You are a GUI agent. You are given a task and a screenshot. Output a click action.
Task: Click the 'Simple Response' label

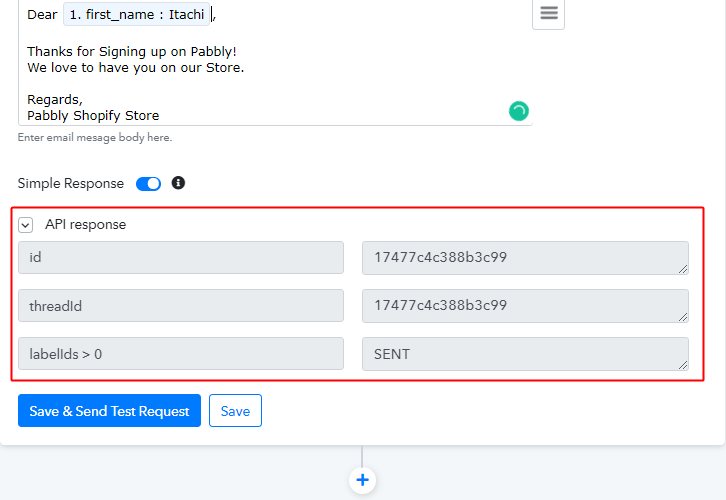pos(71,183)
